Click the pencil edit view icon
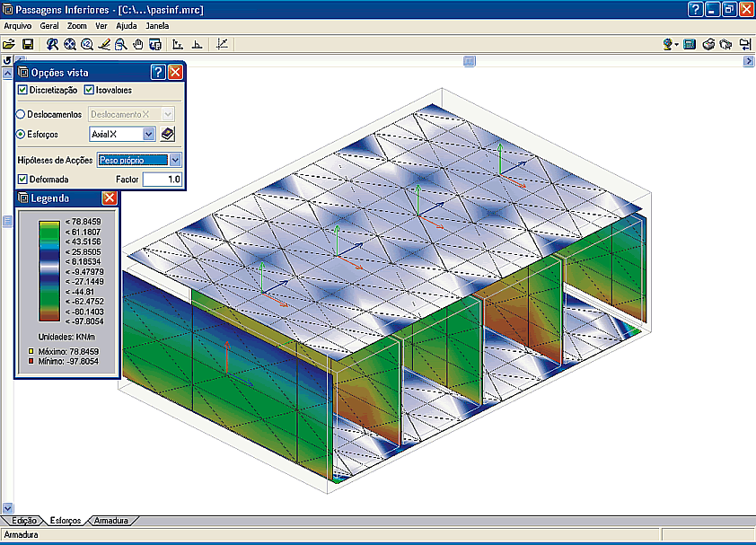Viewport: 756px width, 545px height. [104, 43]
